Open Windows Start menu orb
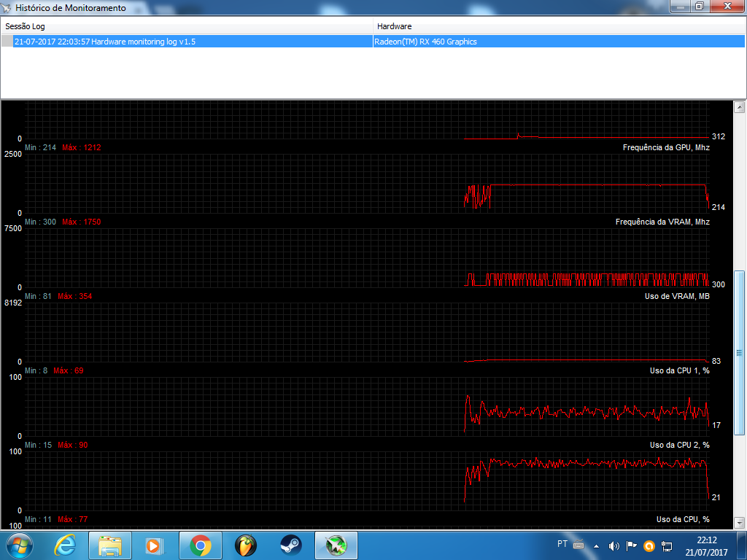 point(19,545)
